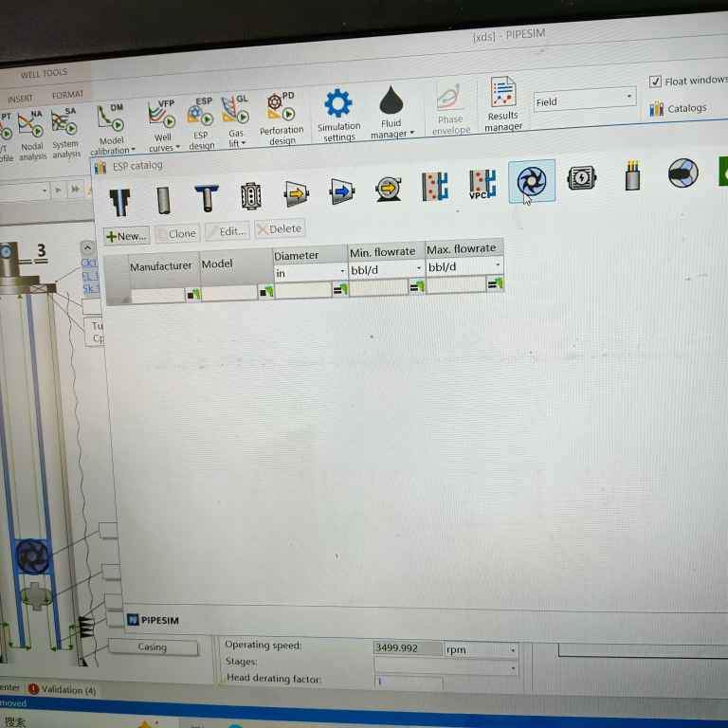Click the Clone button
Screen dimensions: 728x728
(177, 233)
